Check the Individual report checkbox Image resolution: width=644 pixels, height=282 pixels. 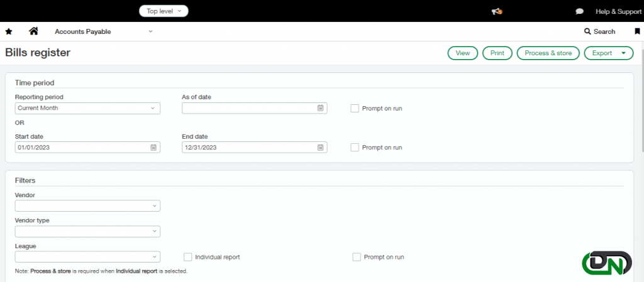187,257
